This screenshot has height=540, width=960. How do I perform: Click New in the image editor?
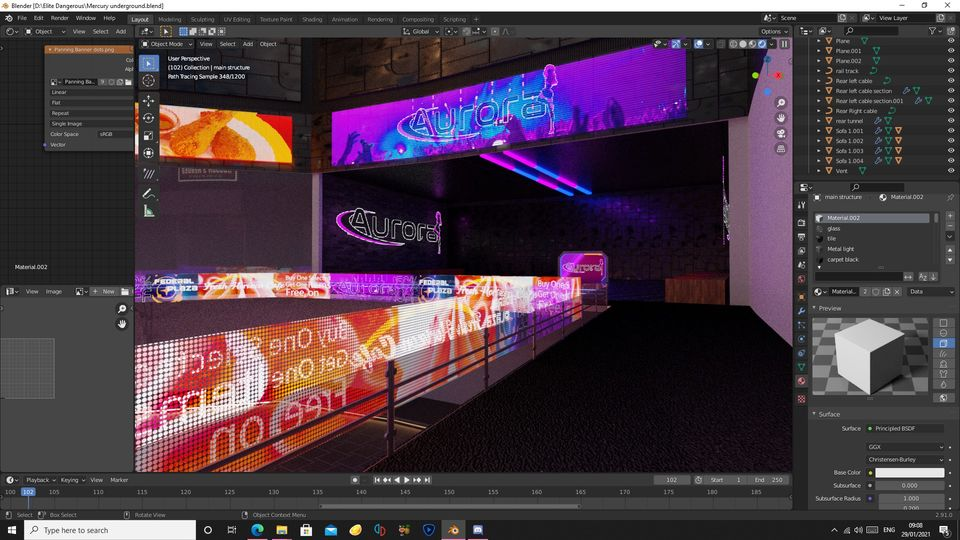pos(104,291)
